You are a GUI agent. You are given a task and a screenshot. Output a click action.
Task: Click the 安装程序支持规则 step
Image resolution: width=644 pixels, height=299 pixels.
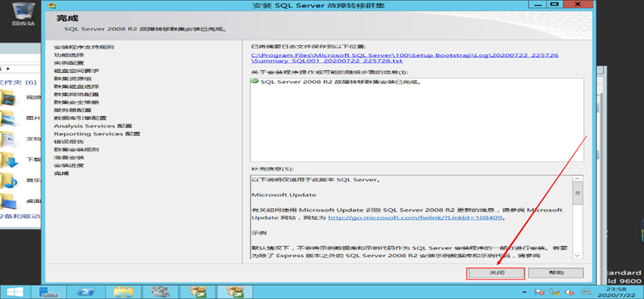coord(84,47)
